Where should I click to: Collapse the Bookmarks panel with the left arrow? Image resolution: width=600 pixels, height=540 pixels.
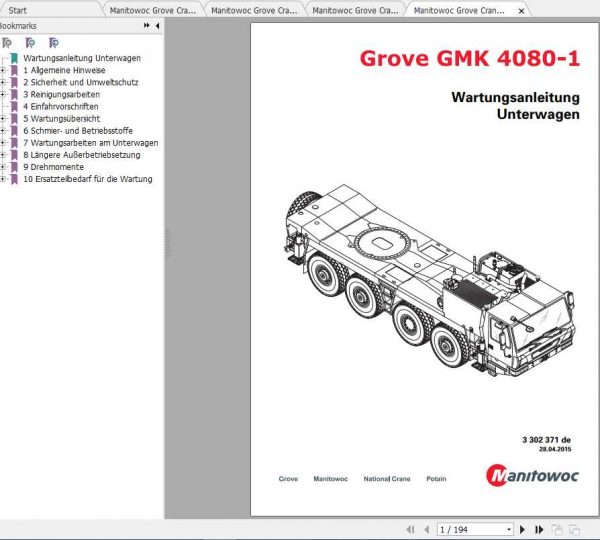(157, 26)
